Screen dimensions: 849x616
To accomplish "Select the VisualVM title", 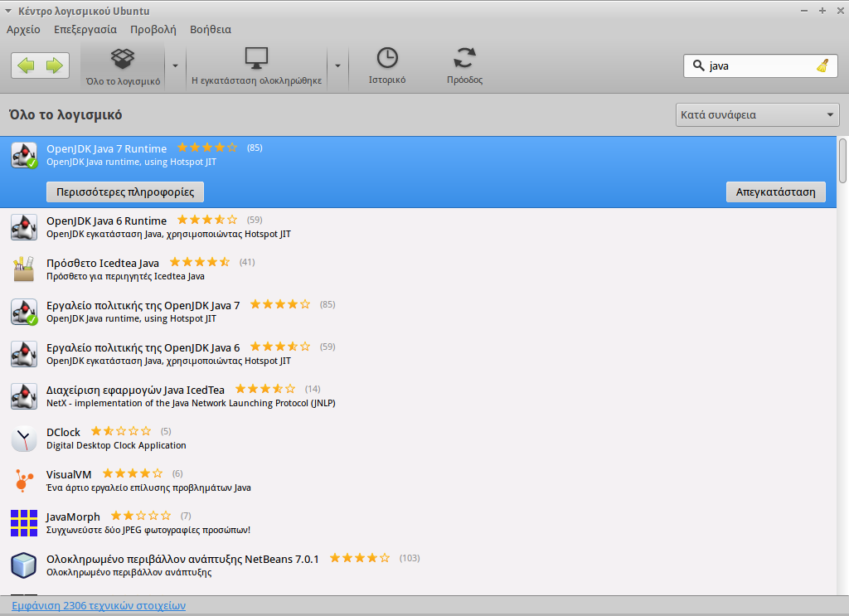I will coord(69,474).
